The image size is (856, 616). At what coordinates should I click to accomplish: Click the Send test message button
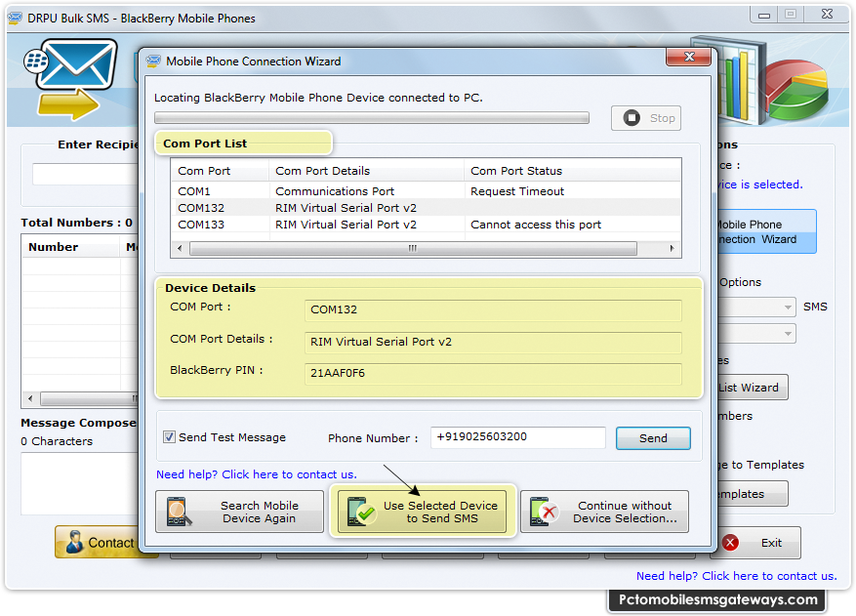tap(653, 438)
